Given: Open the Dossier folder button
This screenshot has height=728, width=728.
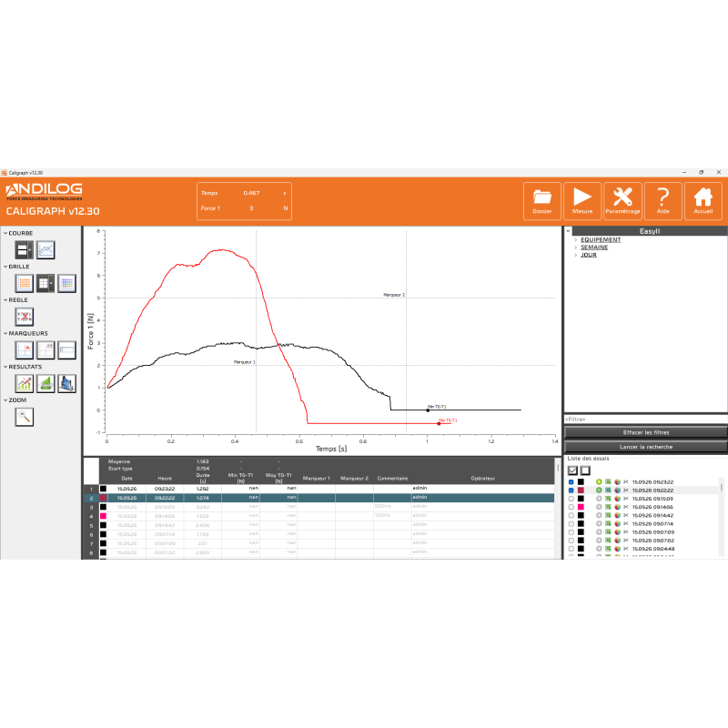Looking at the screenshot, I should click(541, 201).
